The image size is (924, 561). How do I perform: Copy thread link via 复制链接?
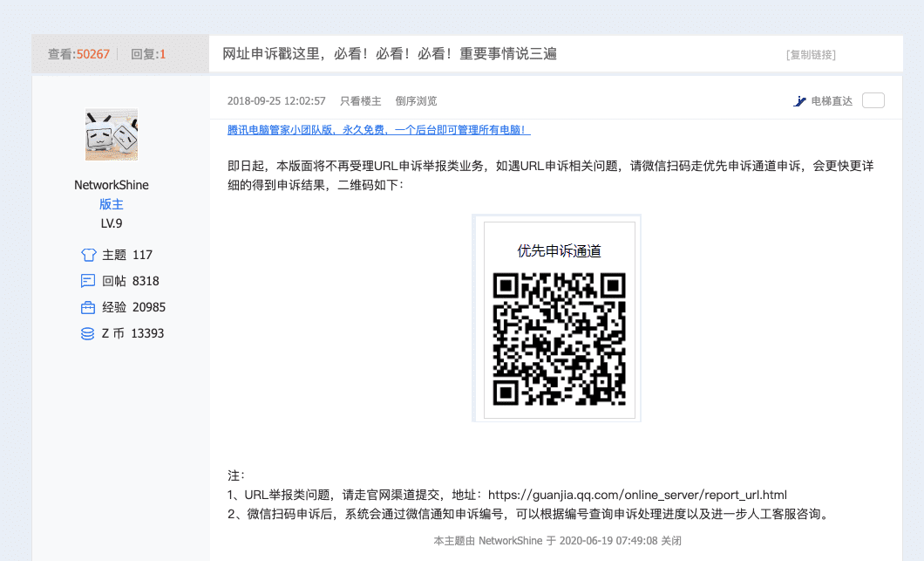811,55
